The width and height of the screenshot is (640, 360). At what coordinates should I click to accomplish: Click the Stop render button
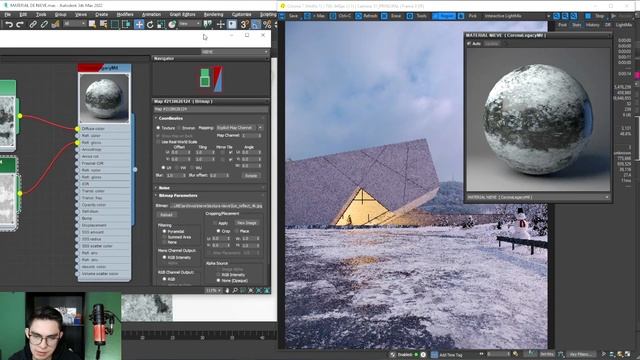[596, 16]
